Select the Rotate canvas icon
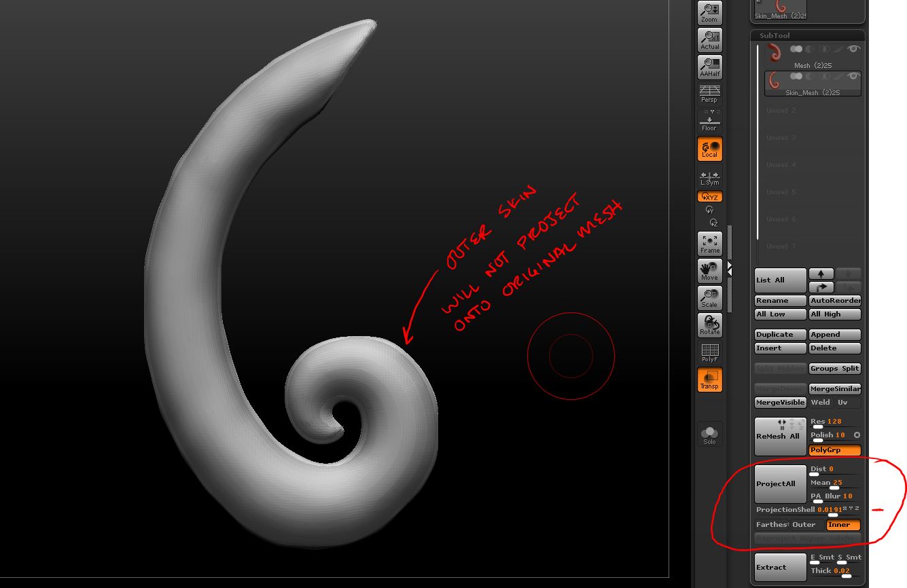 click(x=709, y=325)
